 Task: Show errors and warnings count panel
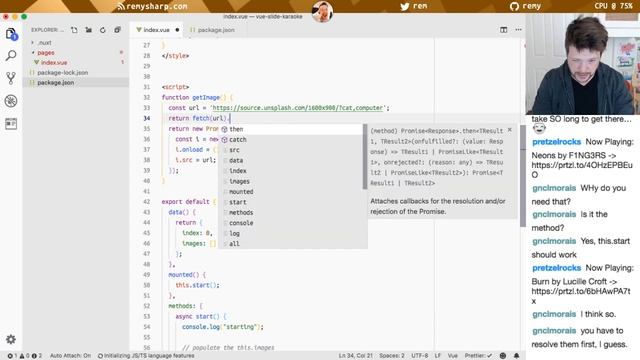point(24,356)
